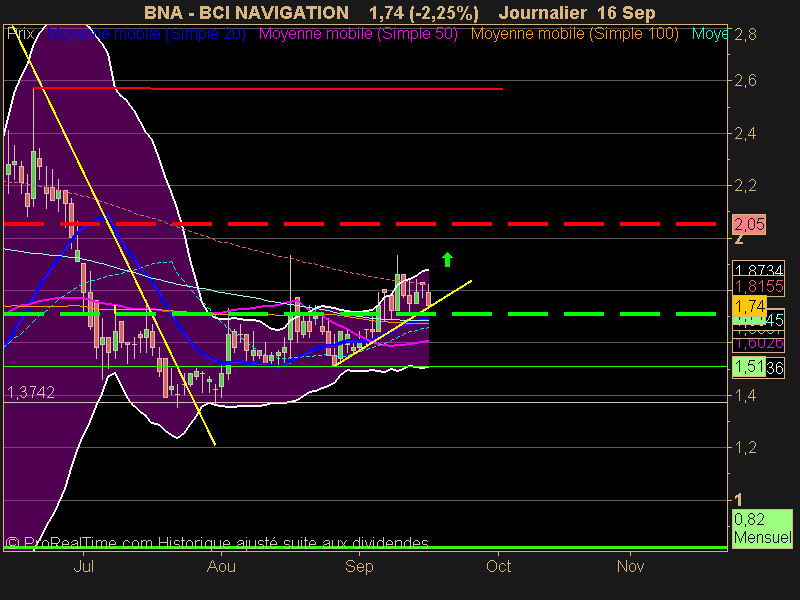The height and width of the screenshot is (600, 800).
Task: Click the "1,8734" upper band price tag
Action: point(758,269)
